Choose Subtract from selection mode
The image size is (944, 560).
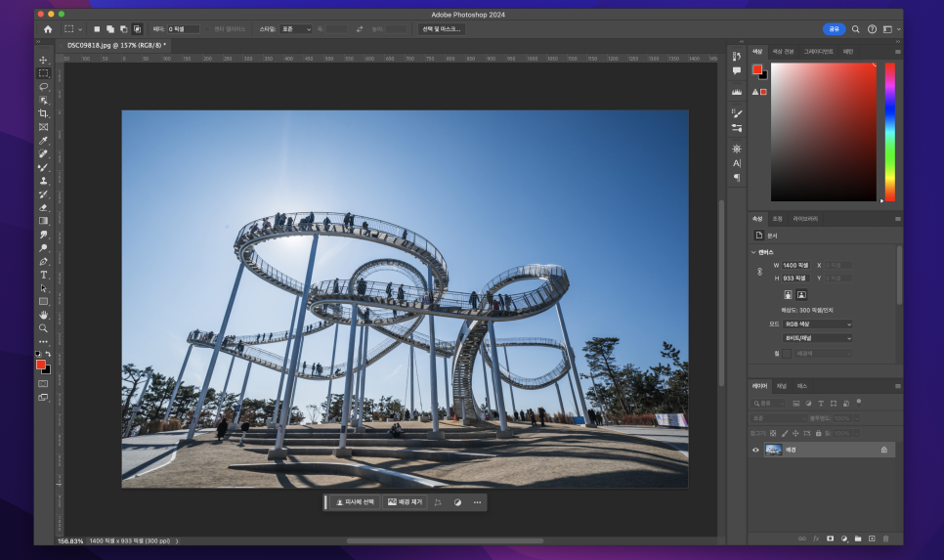[123, 29]
